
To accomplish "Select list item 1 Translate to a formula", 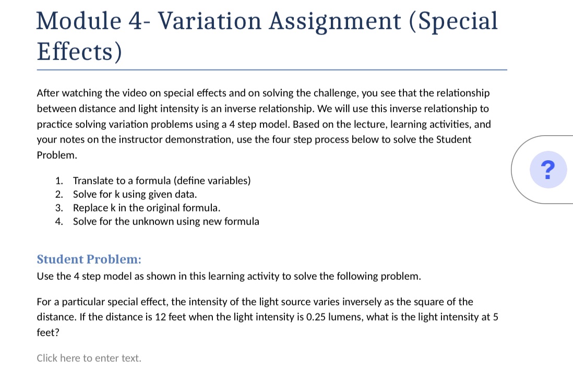I will [162, 181].
